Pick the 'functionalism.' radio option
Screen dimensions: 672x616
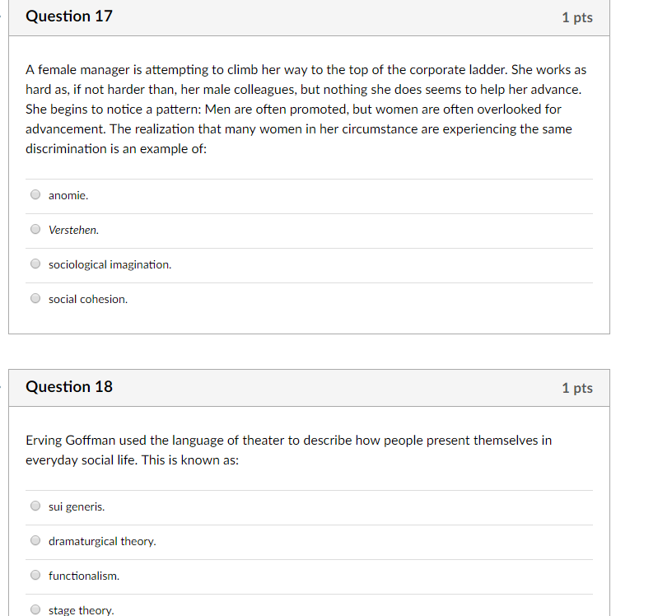[35, 575]
